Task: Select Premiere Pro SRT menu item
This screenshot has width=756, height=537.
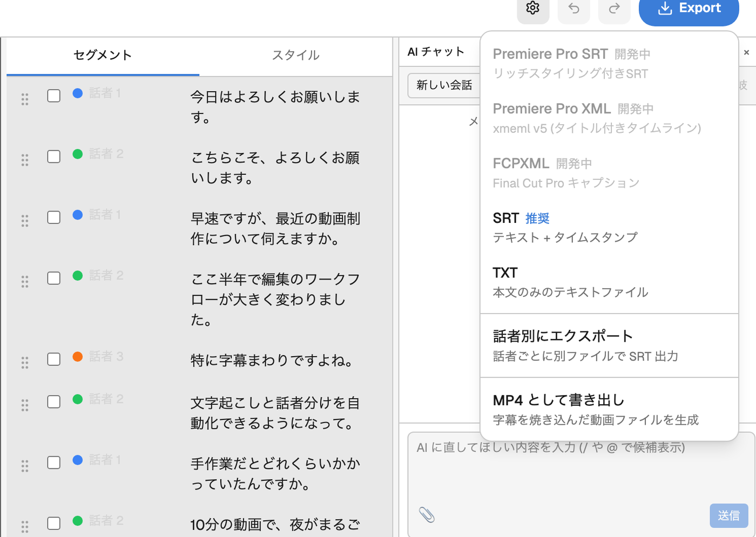Action: click(609, 63)
